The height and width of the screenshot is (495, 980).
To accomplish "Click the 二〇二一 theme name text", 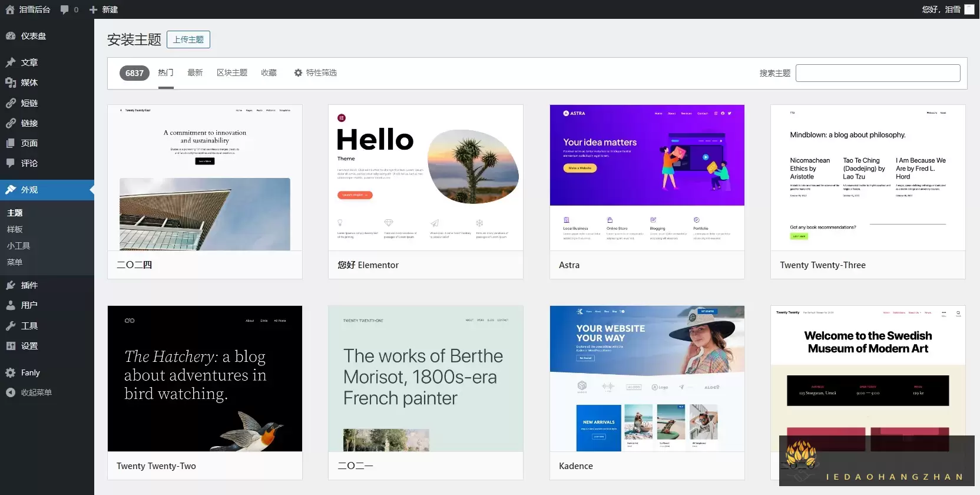I will click(355, 466).
